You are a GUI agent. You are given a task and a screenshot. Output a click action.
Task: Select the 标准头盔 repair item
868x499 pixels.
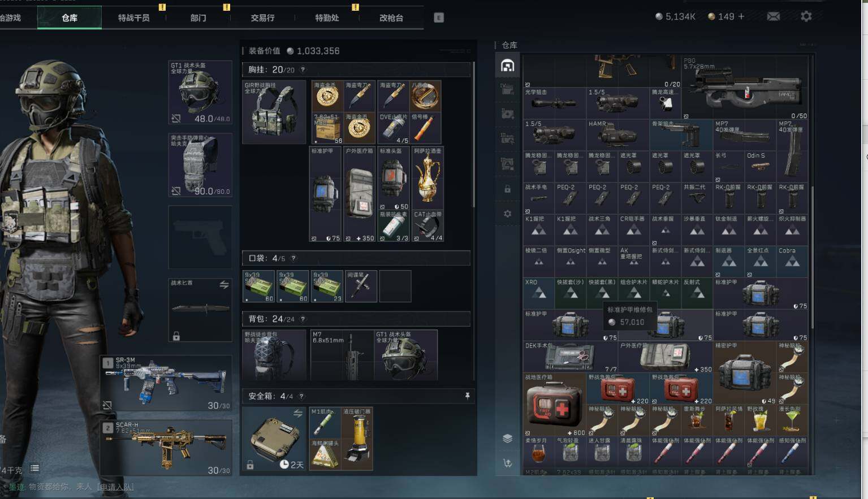pyautogui.click(x=393, y=178)
